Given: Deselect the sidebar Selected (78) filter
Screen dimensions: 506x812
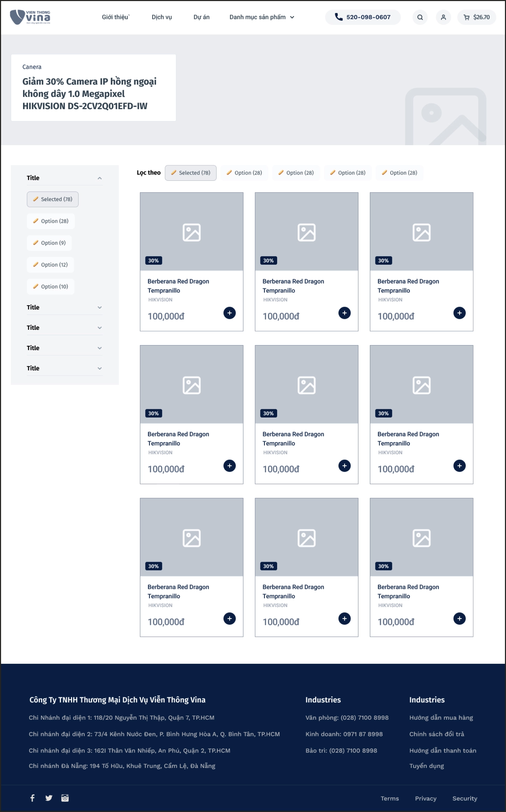Looking at the screenshot, I should click(53, 199).
